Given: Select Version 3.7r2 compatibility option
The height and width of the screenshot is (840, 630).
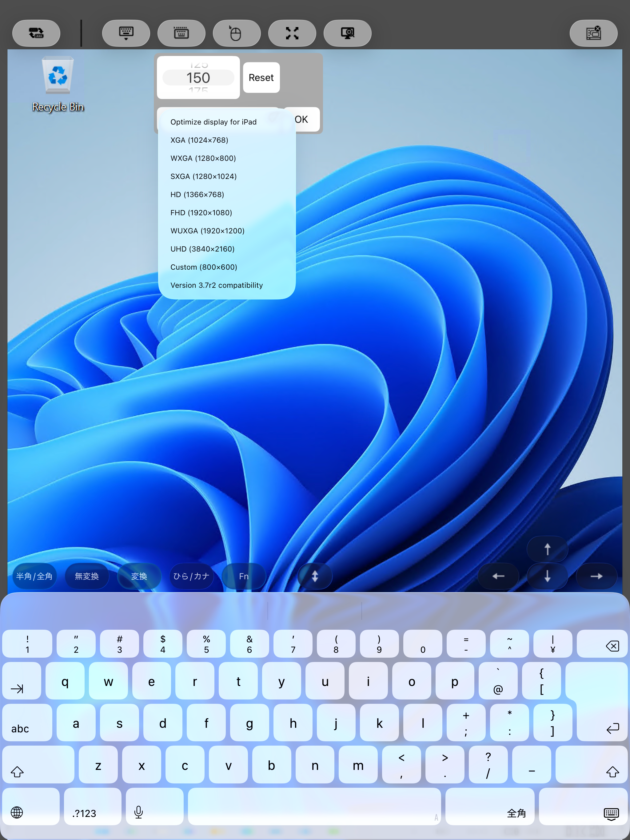Looking at the screenshot, I should 227,286.
